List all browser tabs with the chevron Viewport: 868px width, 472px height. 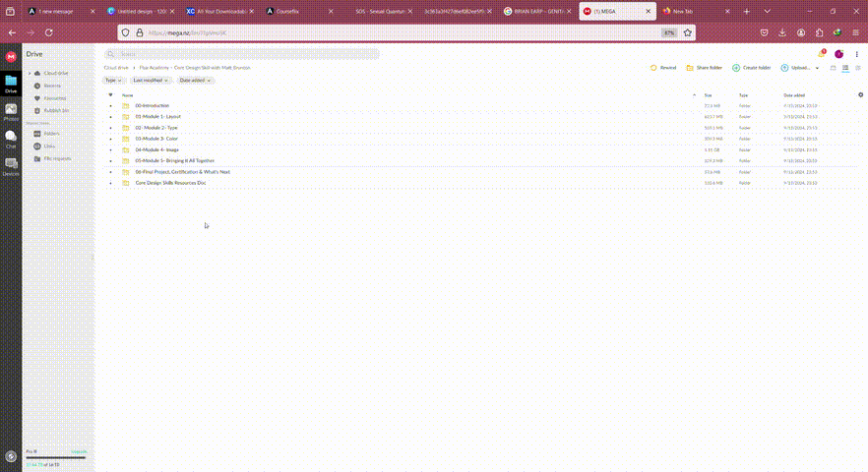(767, 11)
